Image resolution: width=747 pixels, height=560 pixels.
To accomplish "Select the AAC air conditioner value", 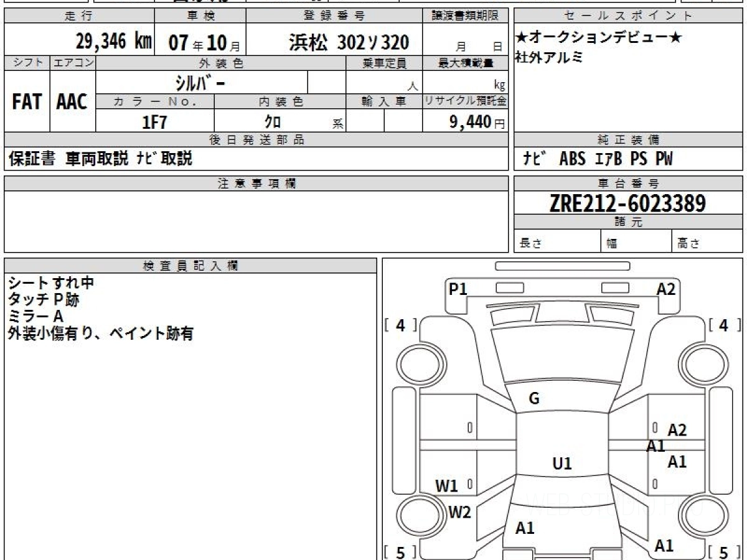I will (x=73, y=102).
